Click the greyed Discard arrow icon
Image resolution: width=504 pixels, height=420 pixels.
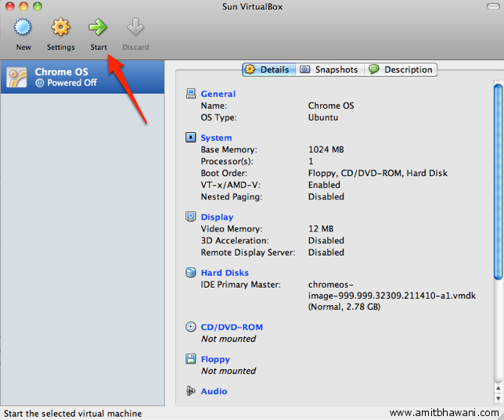pyautogui.click(x=135, y=27)
